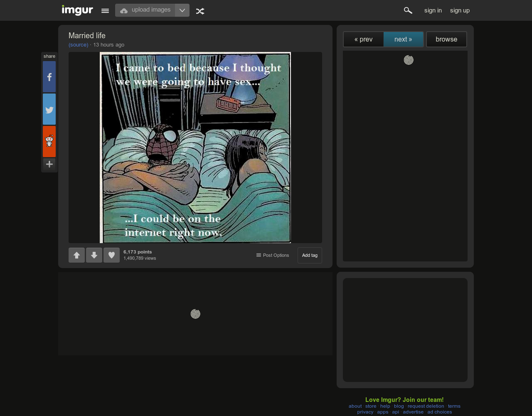The width and height of the screenshot is (532, 416).
Task: Open the apps footer link
Action: [x=383, y=412]
